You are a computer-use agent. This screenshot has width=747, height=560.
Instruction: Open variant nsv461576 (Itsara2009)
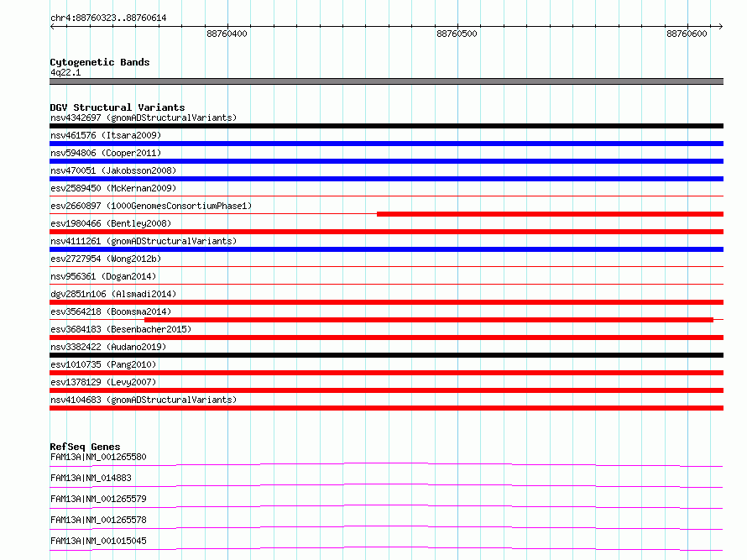[106, 135]
